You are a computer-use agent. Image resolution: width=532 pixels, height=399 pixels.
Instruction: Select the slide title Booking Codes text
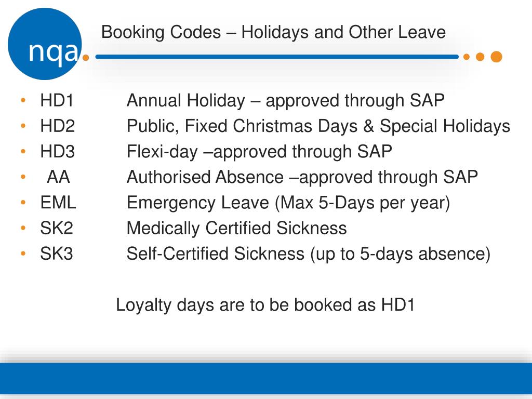click(273, 32)
